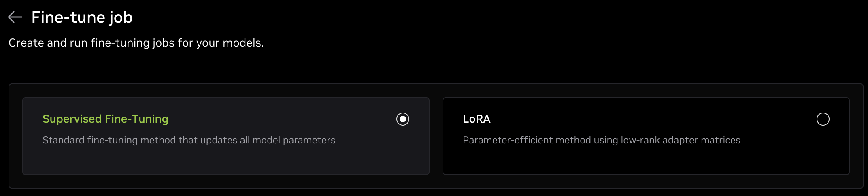Click the Supervised Fine-Tuning option card
This screenshot has height=196, width=868.
click(226, 158)
